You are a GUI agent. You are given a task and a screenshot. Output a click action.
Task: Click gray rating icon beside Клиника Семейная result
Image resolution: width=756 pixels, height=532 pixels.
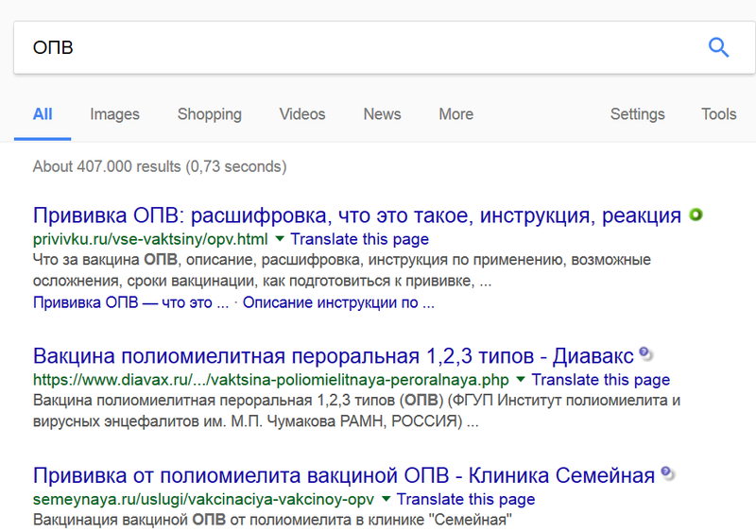pyautogui.click(x=668, y=472)
